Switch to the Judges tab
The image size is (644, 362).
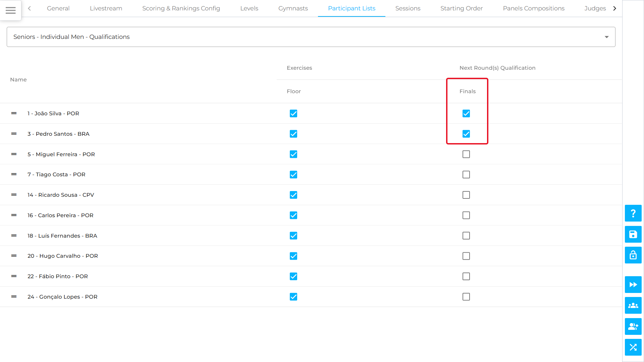point(595,8)
